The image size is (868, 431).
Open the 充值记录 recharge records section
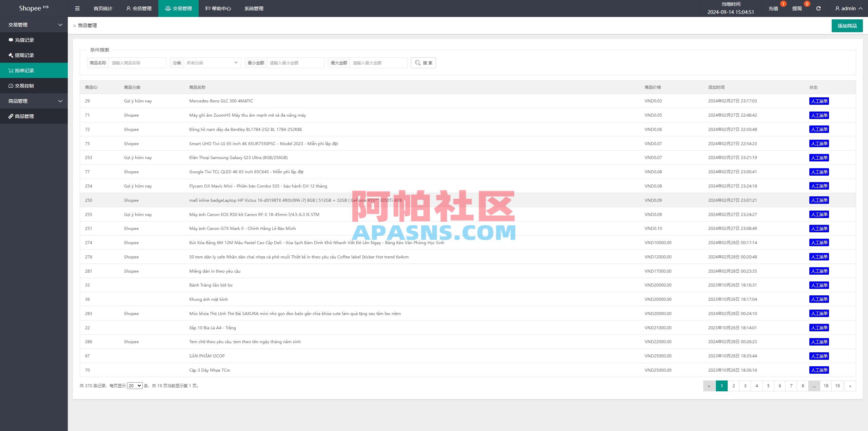pos(24,40)
